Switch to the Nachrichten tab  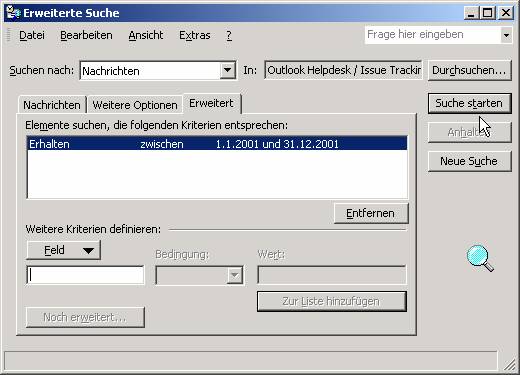click(x=52, y=105)
